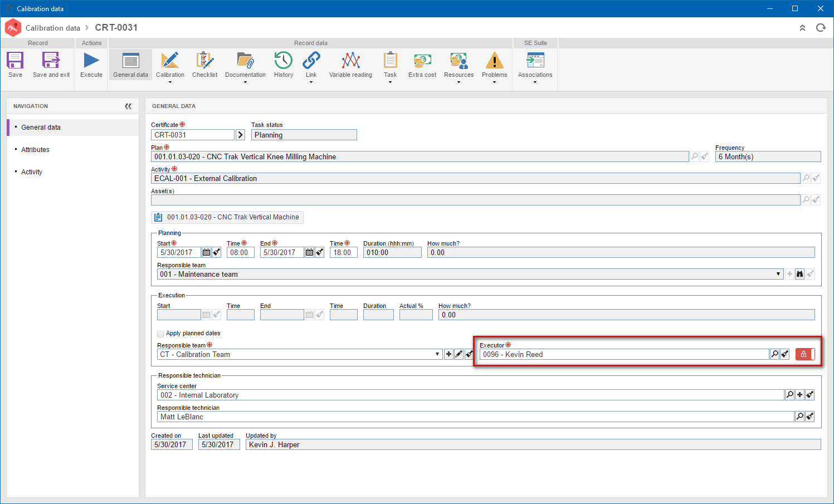
Task: Toggle Apply planned dates checkbox
Action: (x=160, y=334)
